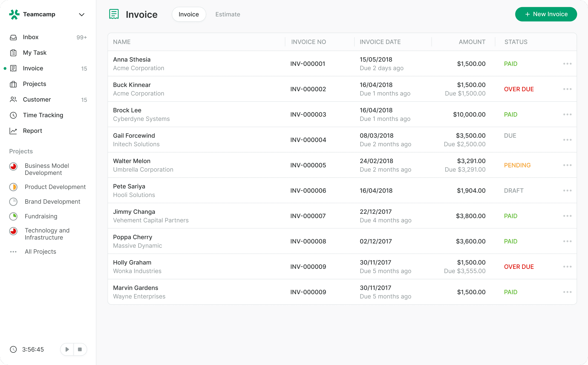Click the Business Model Development progress circle
This screenshot has height=365, width=588.
click(13, 166)
